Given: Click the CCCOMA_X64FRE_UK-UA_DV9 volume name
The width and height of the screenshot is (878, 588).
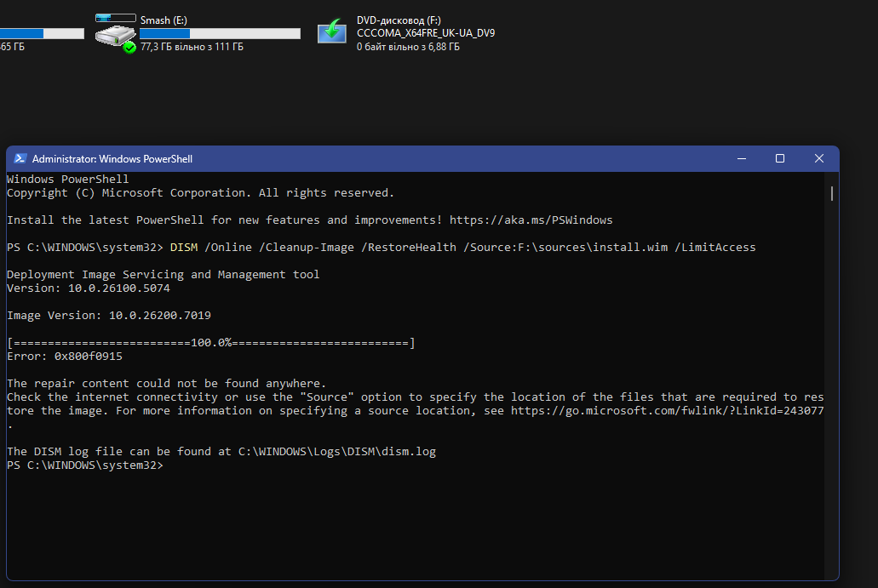Looking at the screenshot, I should 426,33.
